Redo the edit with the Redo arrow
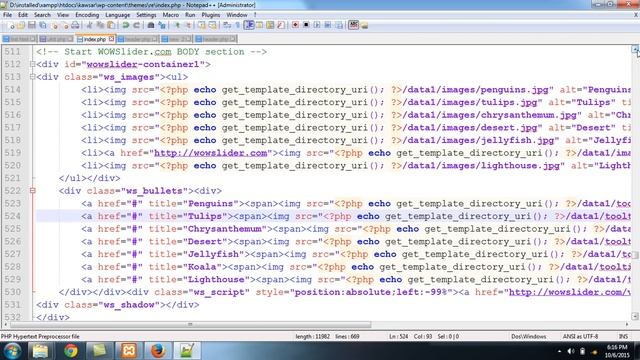This screenshot has width=640, height=360. [137, 25]
